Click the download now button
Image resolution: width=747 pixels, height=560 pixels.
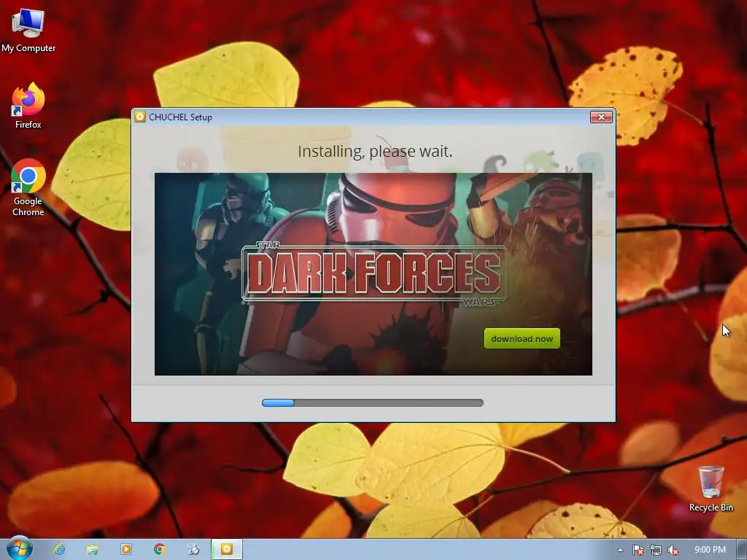pos(522,338)
